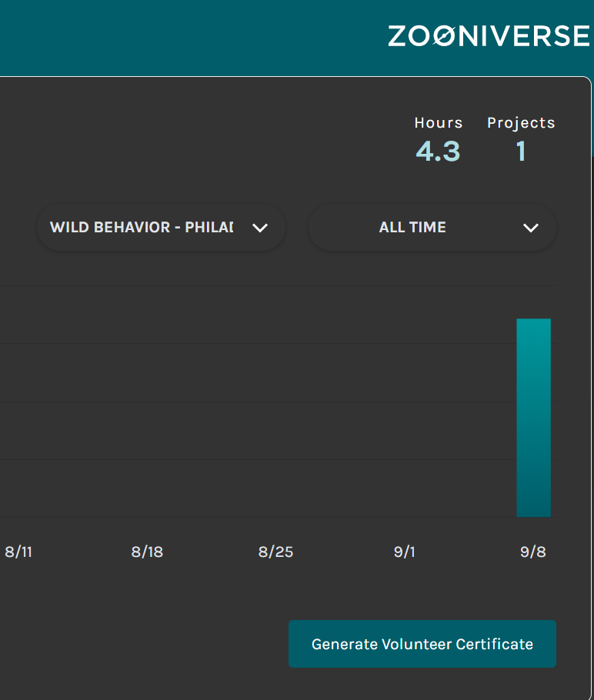Viewport: 594px width, 700px height.
Task: Click the Hours stat label
Action: click(x=439, y=123)
